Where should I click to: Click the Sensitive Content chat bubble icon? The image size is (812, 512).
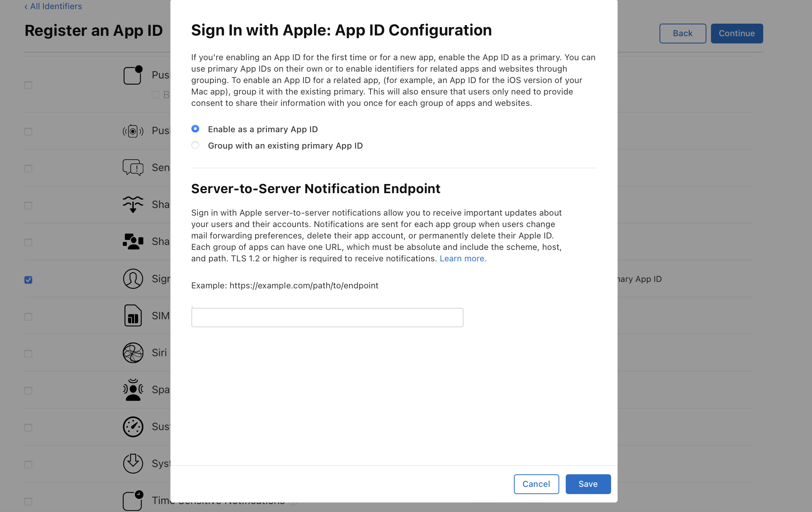(133, 168)
